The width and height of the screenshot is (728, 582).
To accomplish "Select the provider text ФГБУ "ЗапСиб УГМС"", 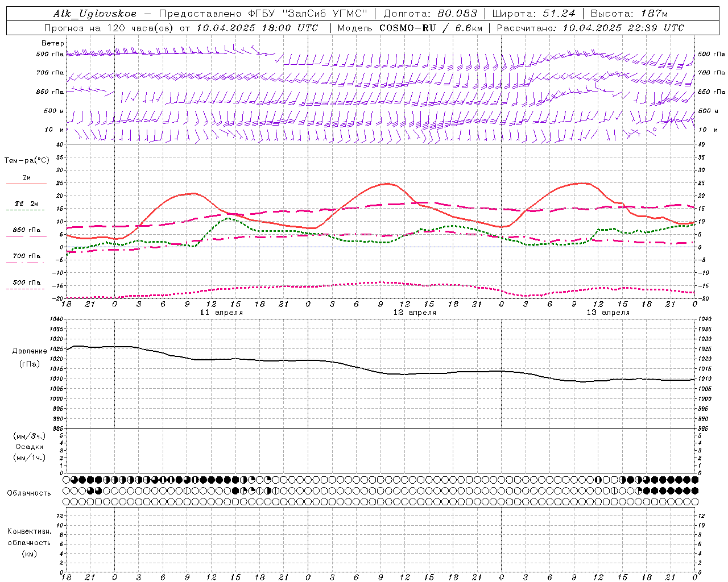I will pyautogui.click(x=308, y=14).
